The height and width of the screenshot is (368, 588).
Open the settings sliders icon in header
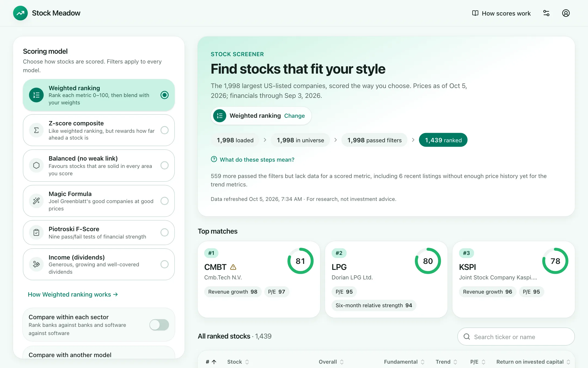[546, 13]
